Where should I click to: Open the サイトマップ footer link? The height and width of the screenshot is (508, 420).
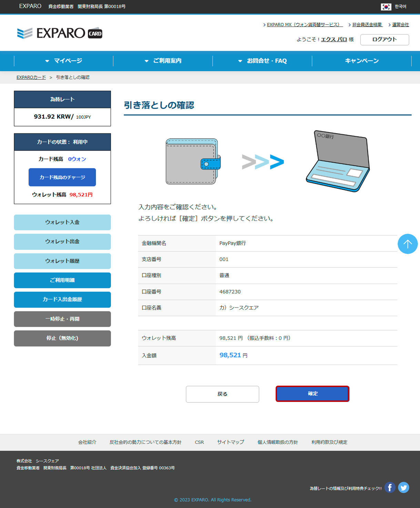231,442
